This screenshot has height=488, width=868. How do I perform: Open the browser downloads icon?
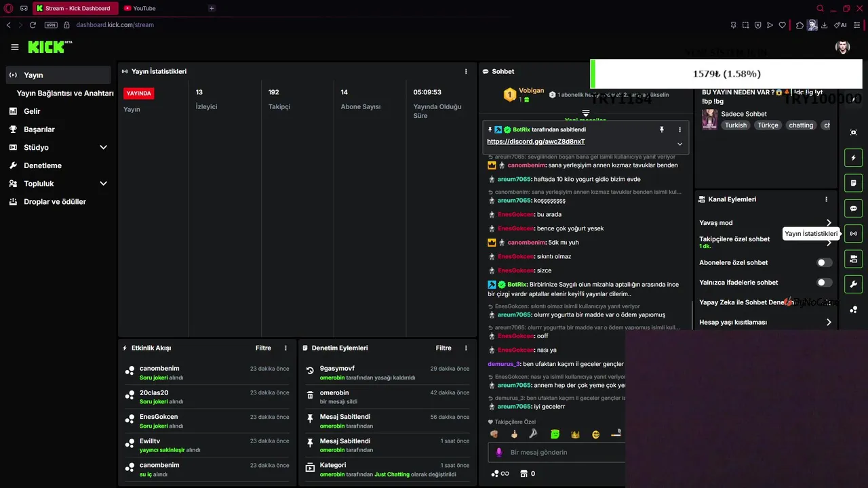[825, 25]
